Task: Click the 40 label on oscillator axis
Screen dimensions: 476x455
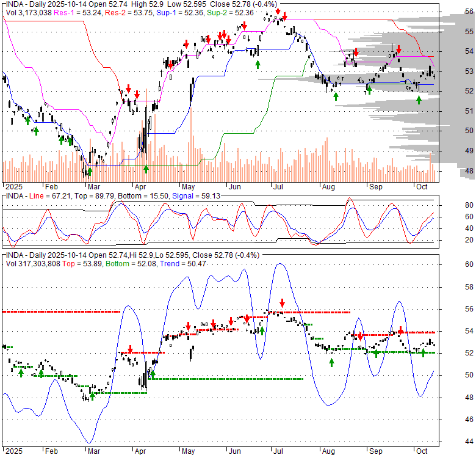Action: point(469,228)
